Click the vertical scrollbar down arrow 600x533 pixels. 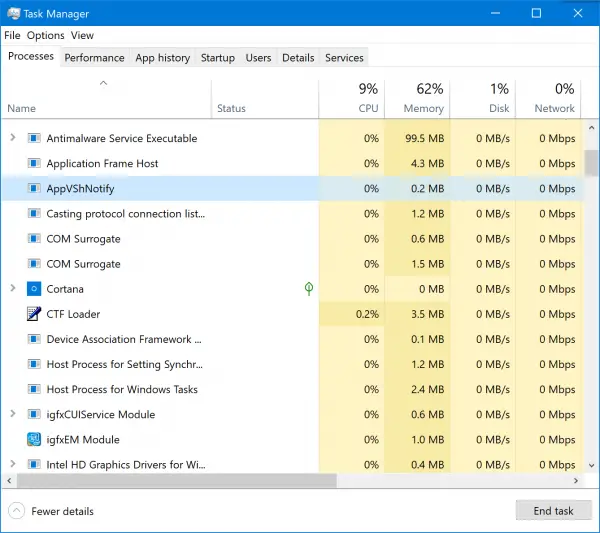click(x=591, y=465)
